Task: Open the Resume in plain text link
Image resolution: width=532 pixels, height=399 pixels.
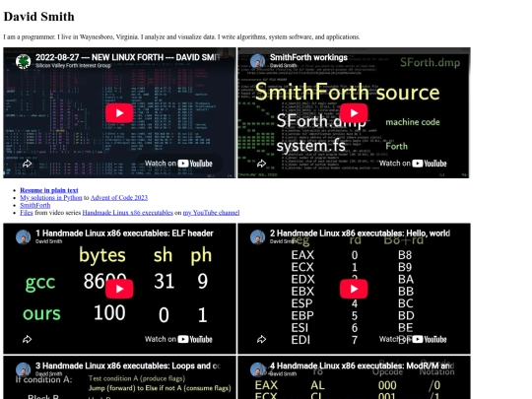Action: 49,190
